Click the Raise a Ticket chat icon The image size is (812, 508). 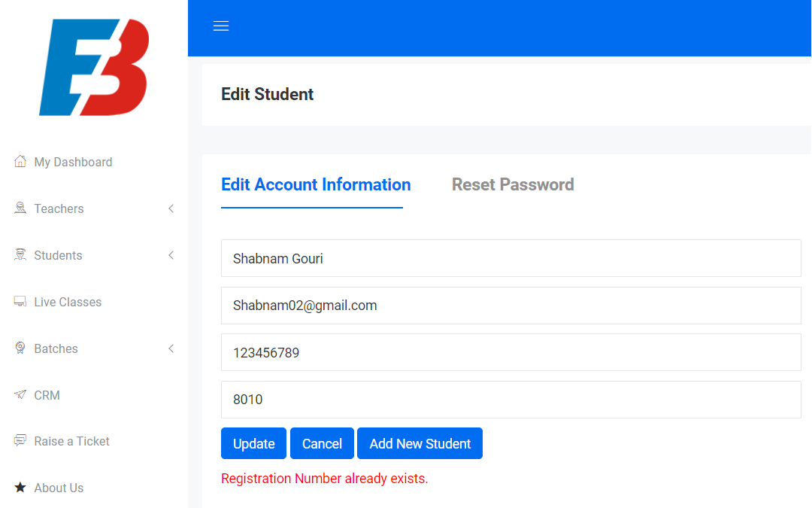click(x=20, y=441)
